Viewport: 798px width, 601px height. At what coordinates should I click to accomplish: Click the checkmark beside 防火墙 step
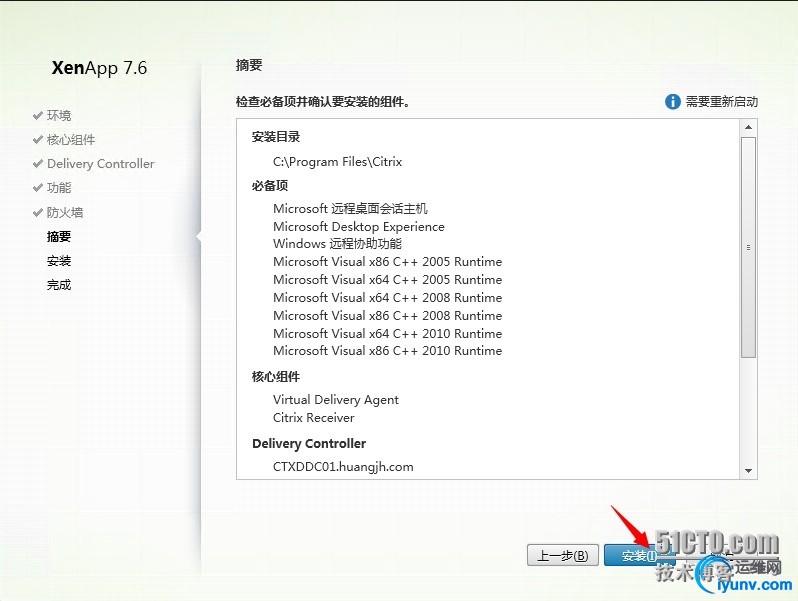pos(37,212)
